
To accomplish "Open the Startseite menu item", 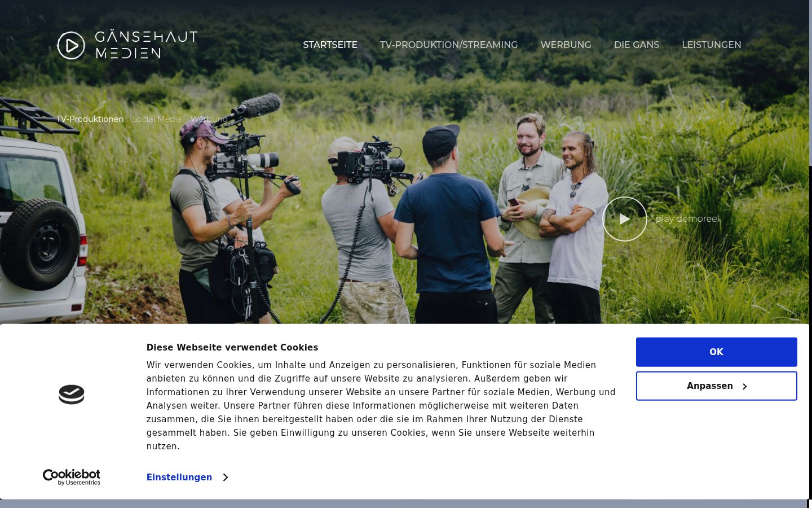I will point(330,45).
